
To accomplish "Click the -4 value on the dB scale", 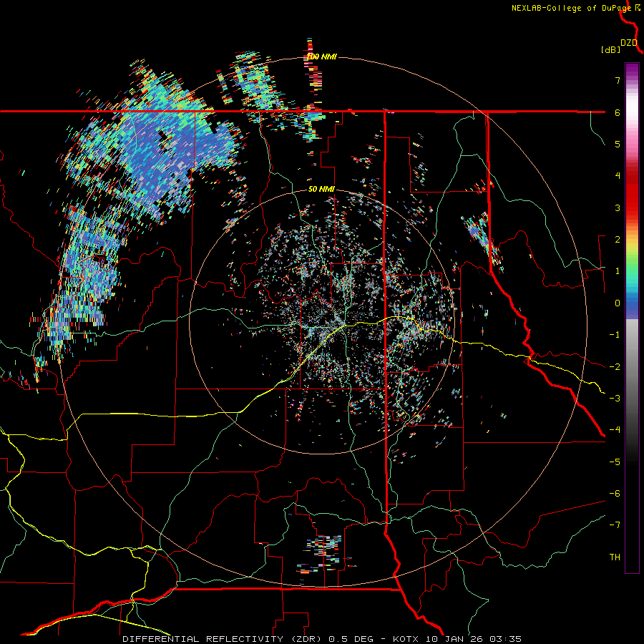I will pos(615,430).
